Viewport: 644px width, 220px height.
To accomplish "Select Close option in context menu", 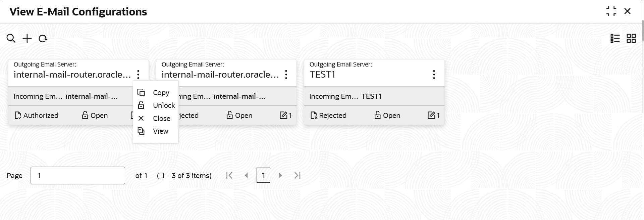I will pos(161,119).
